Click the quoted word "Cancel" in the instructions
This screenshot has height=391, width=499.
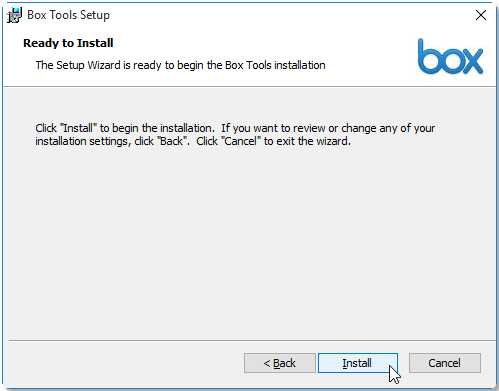241,141
